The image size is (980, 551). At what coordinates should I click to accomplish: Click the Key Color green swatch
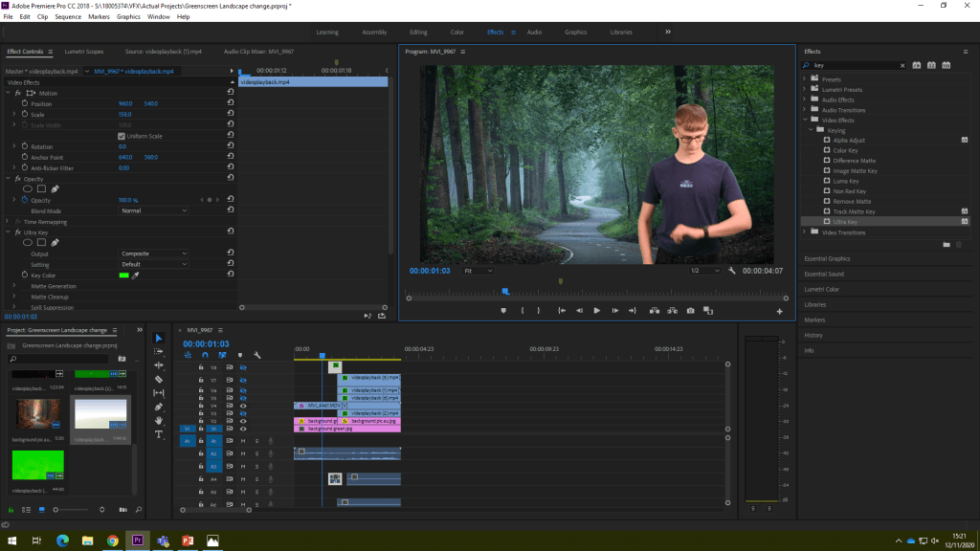coord(123,275)
